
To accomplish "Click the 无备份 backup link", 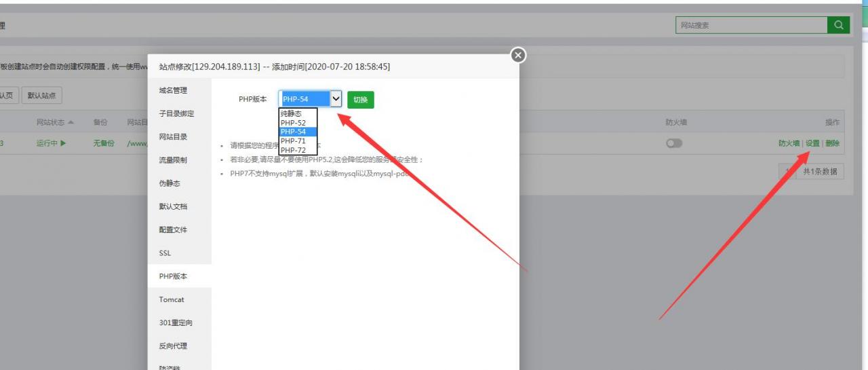I will (x=104, y=143).
